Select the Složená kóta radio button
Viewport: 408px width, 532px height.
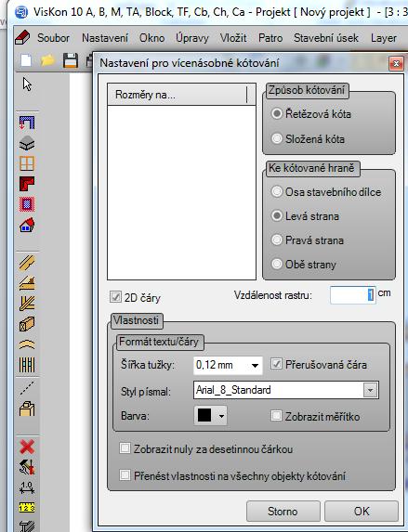pyautogui.click(x=277, y=138)
